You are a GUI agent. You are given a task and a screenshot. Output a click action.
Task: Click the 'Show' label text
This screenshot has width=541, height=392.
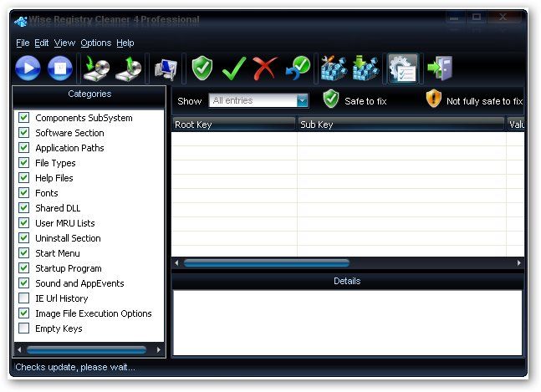coord(190,101)
